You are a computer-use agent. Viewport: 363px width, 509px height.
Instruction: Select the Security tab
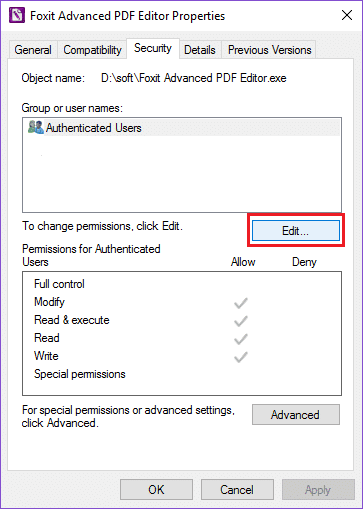tap(153, 48)
